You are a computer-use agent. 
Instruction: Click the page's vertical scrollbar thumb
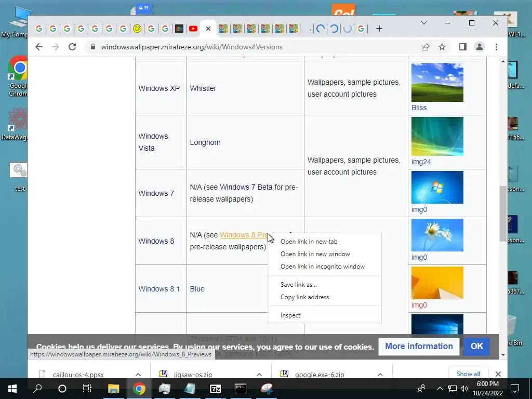point(503,214)
